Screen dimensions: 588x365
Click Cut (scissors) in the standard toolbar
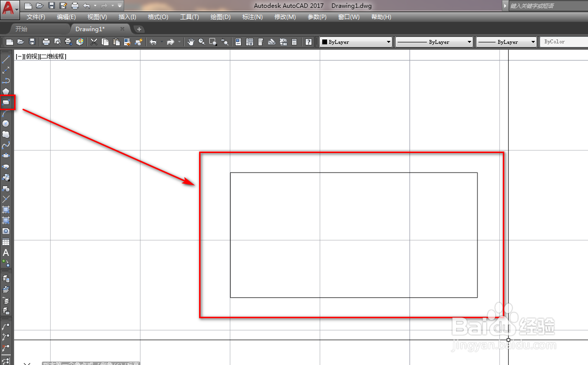tap(94, 42)
